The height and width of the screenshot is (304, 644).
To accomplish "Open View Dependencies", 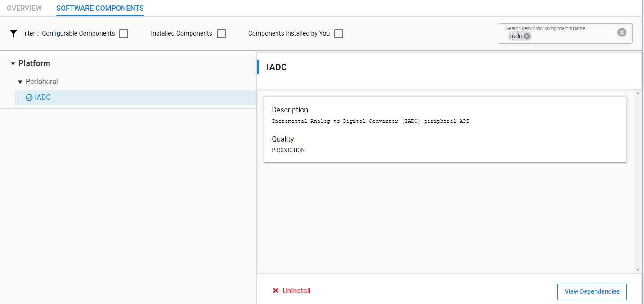I will click(592, 291).
